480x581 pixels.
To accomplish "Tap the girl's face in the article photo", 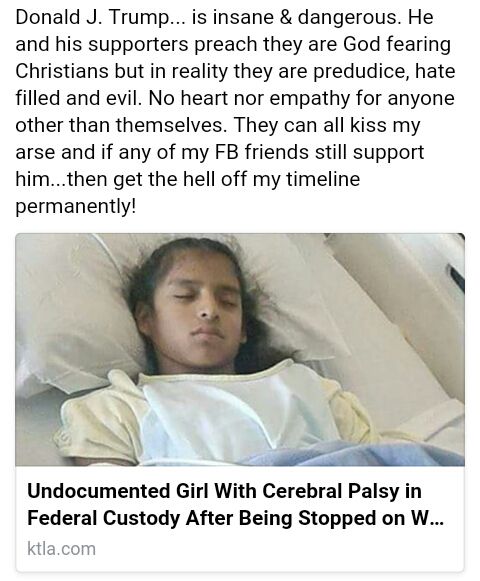I will tap(202, 313).
